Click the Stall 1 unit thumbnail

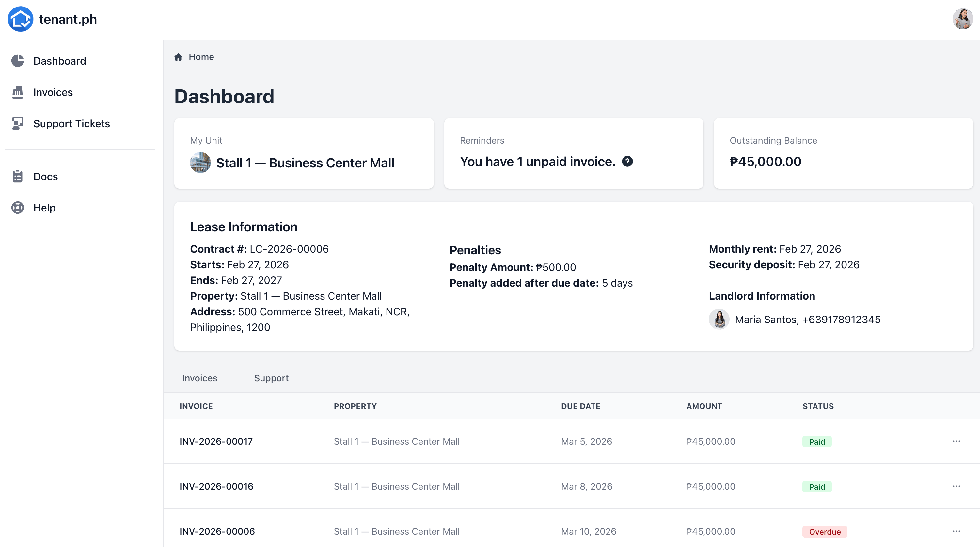(200, 163)
